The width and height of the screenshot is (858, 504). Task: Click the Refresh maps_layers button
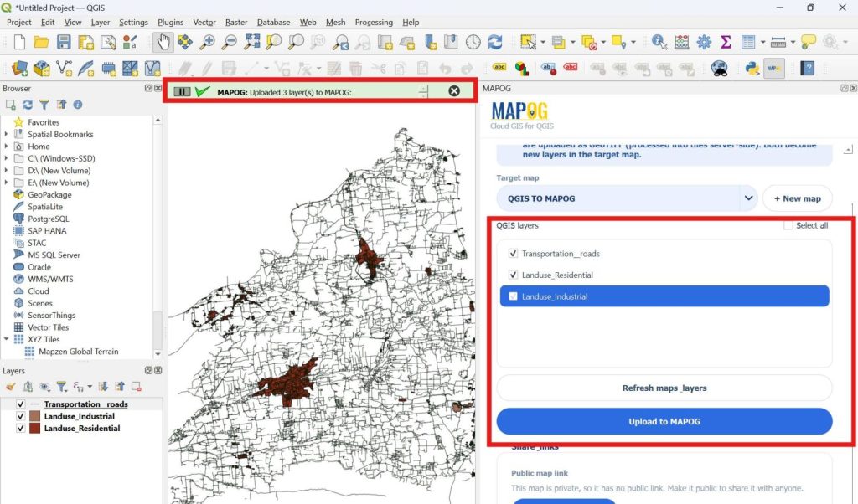tap(664, 388)
